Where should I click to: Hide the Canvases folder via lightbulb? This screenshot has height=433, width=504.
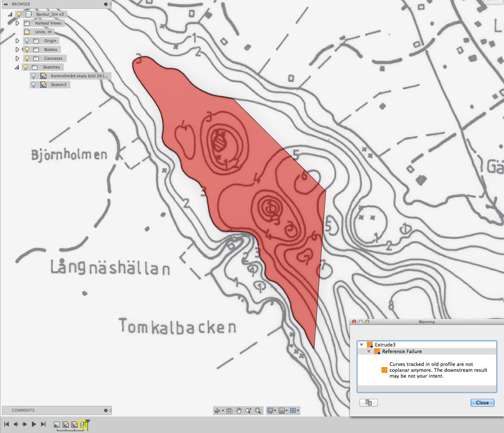(27, 58)
